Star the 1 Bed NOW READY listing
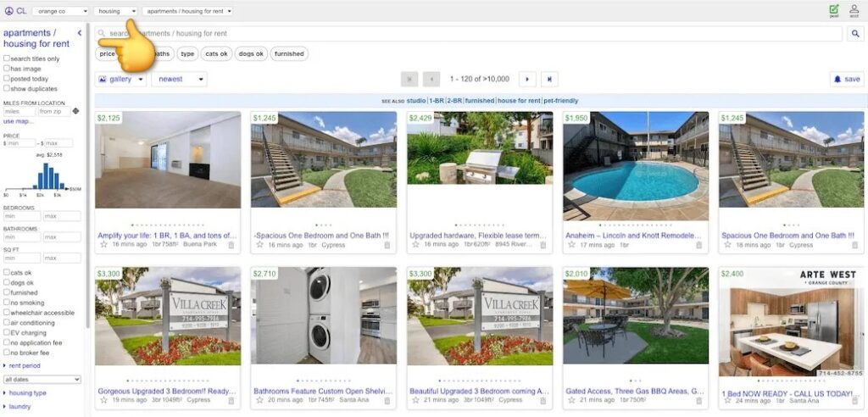Image resolution: width=868 pixels, height=417 pixels. [728, 401]
